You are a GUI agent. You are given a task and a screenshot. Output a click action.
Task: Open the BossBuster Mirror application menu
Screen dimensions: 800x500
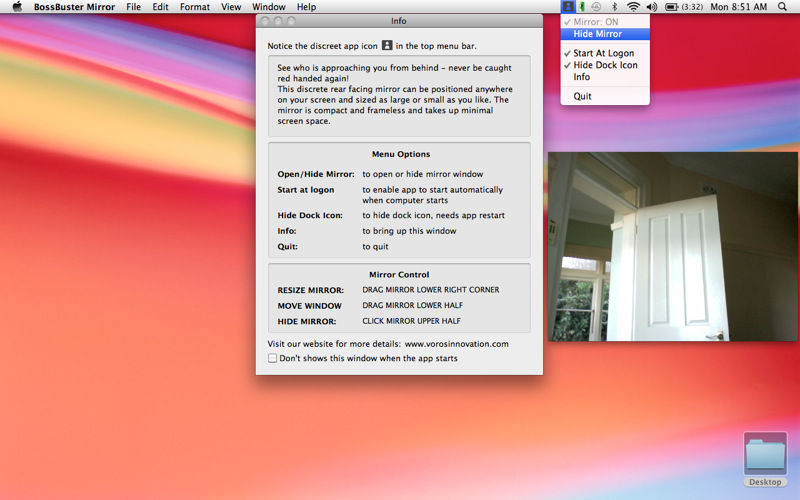tap(74, 7)
